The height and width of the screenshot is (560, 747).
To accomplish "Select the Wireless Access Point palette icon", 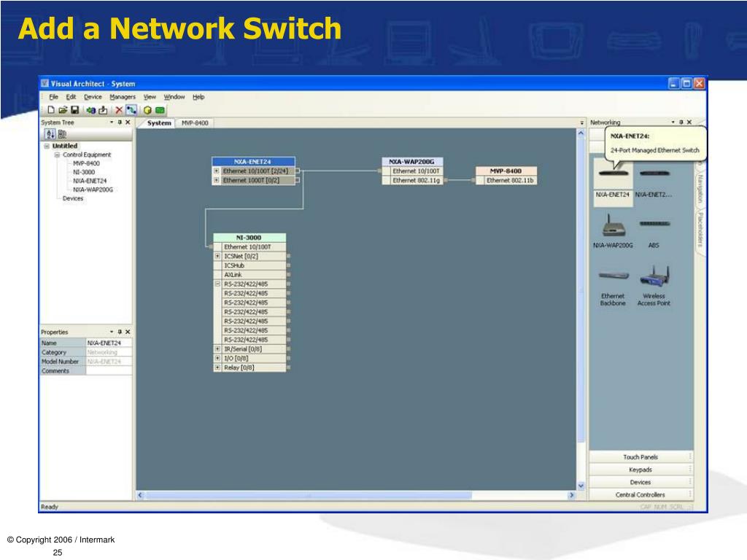I will [654, 286].
